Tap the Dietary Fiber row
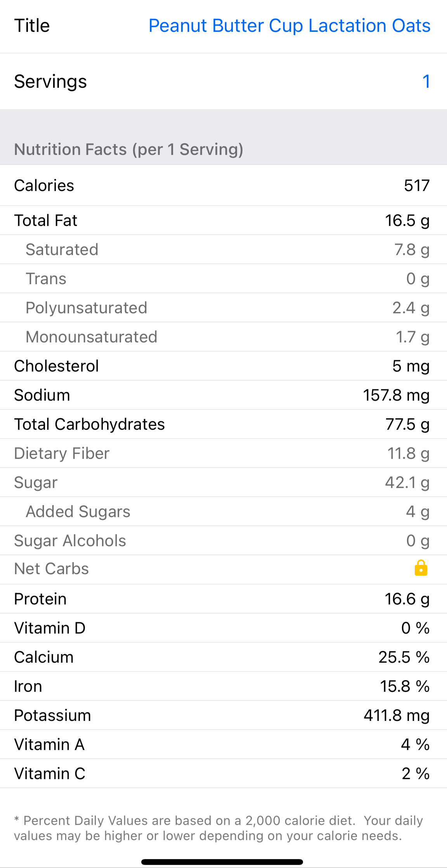The width and height of the screenshot is (447, 868). tap(223, 453)
